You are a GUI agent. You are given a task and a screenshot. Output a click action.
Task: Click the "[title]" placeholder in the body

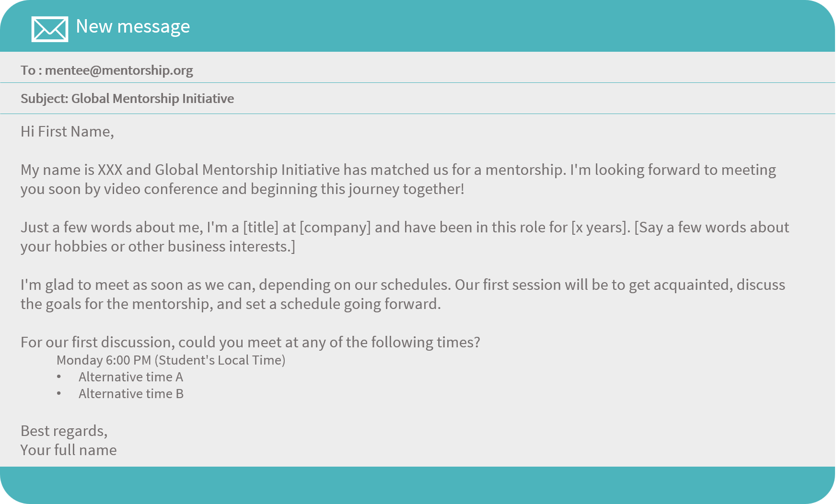260,228
